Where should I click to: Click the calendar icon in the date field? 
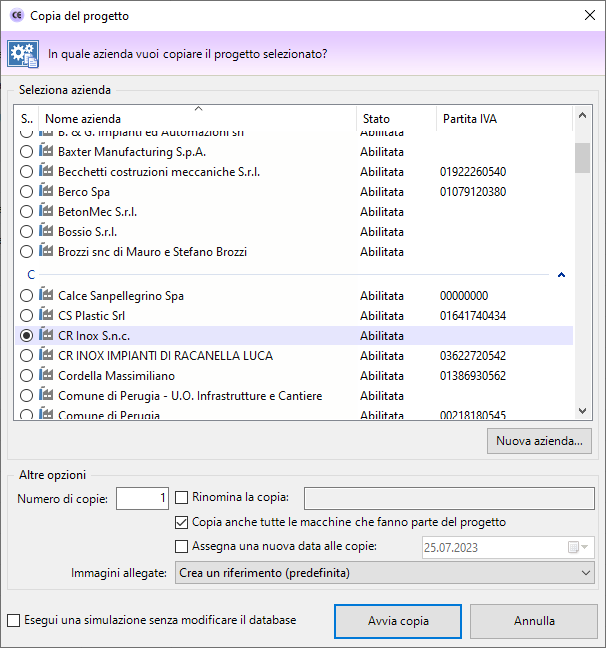pyautogui.click(x=573, y=547)
